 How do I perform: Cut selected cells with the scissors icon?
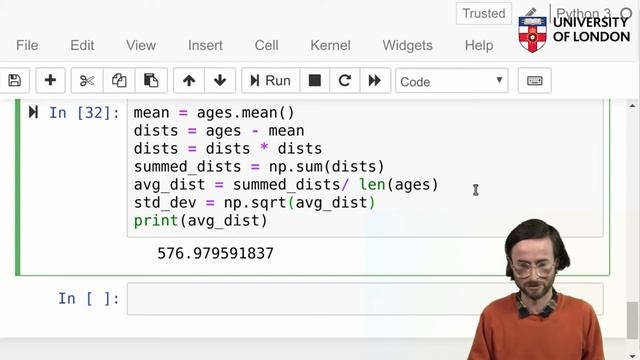pos(87,80)
